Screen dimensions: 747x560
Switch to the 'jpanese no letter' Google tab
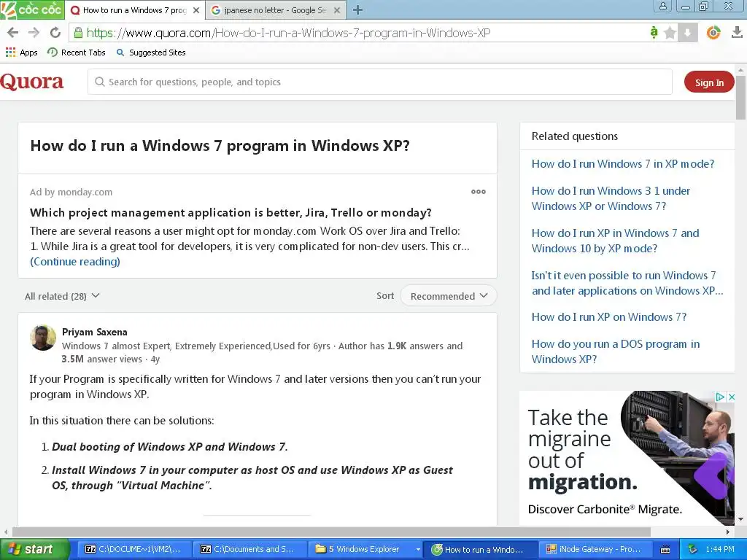pyautogui.click(x=276, y=10)
